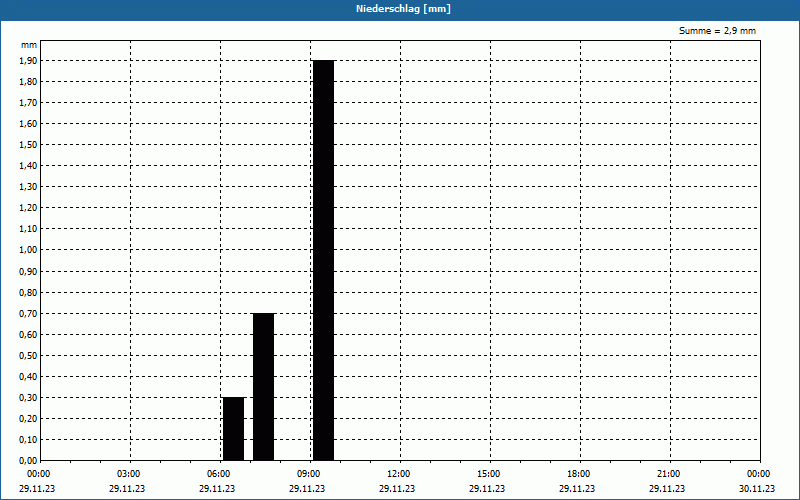Click the '21:00' time axis label
Image resolution: width=800 pixels, height=500 pixels.
pos(668,474)
